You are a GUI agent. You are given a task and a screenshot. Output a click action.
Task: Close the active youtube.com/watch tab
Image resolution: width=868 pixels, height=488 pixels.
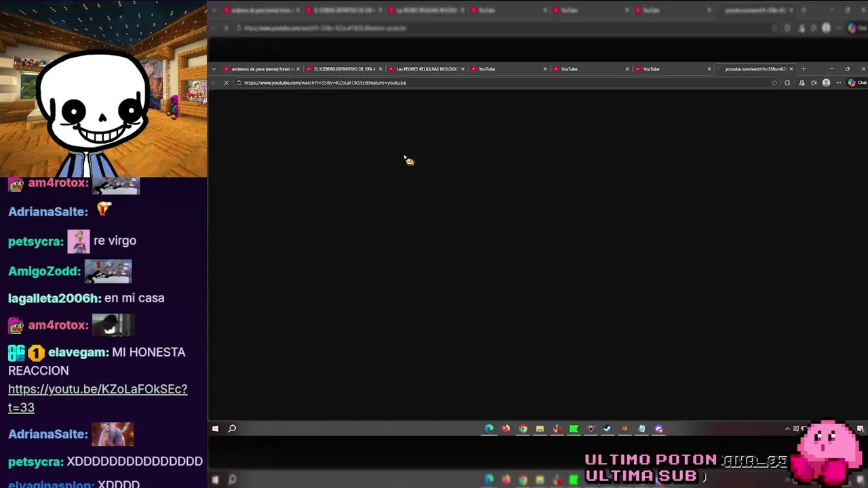click(x=791, y=68)
